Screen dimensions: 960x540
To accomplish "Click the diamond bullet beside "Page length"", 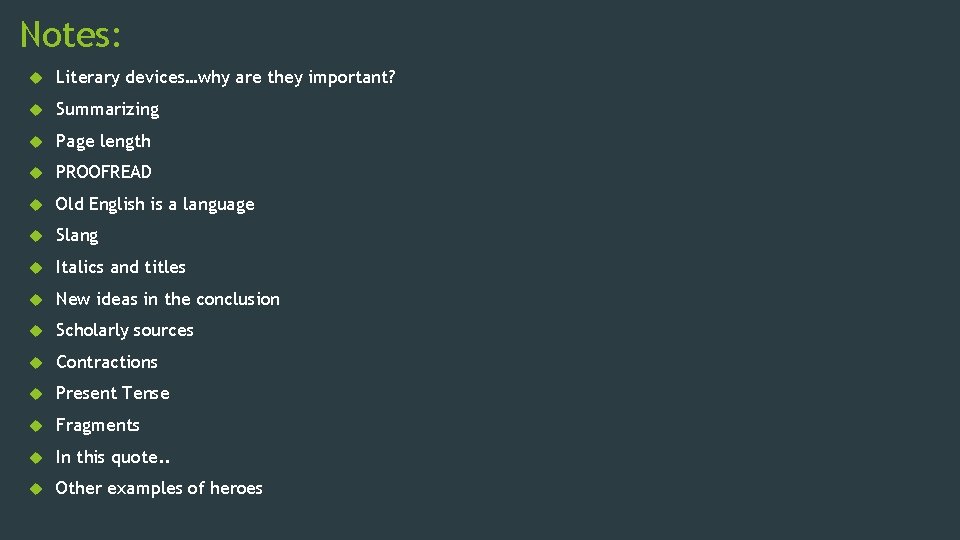I will (x=33, y=141).
